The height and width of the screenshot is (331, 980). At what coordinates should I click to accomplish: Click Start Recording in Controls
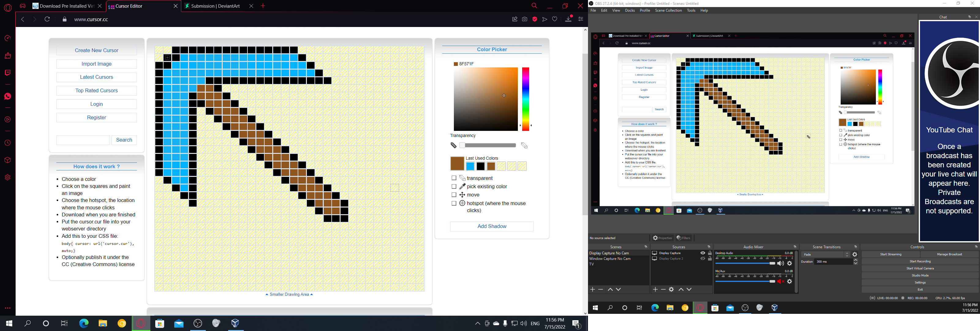tap(920, 261)
